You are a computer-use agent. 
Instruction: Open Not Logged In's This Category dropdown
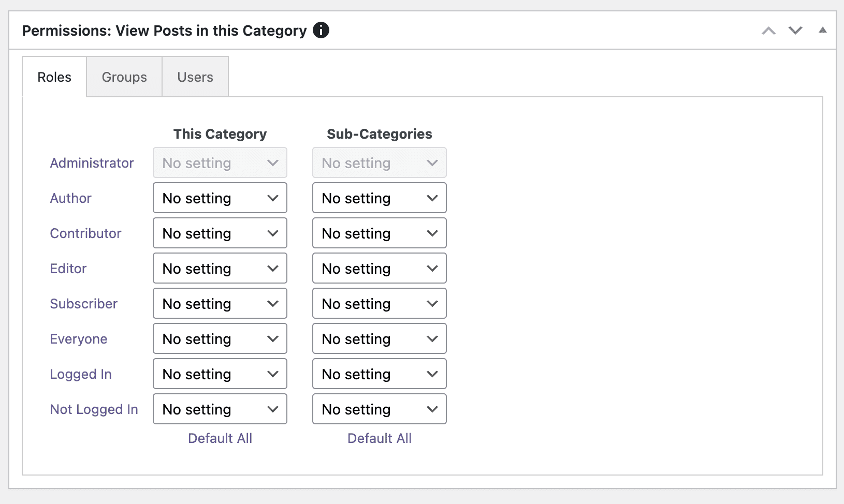(x=220, y=409)
